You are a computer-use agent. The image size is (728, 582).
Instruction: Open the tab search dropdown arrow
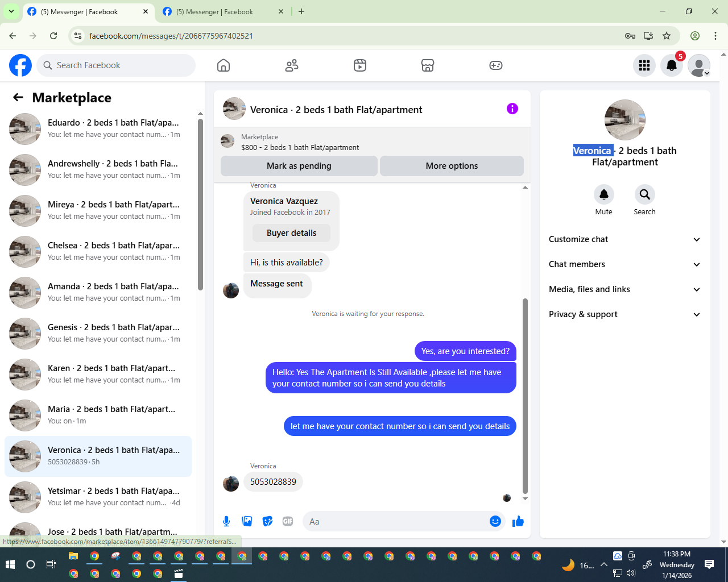coord(11,11)
